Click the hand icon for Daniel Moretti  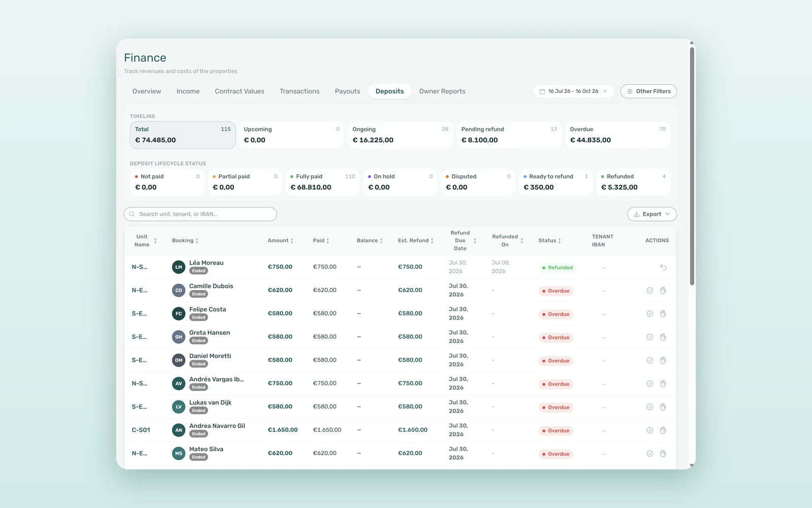[663, 361]
